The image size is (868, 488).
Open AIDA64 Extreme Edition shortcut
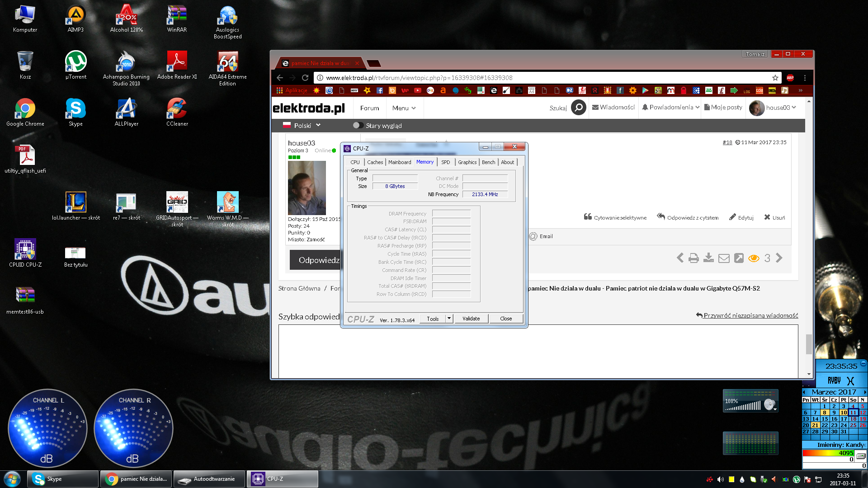click(228, 69)
